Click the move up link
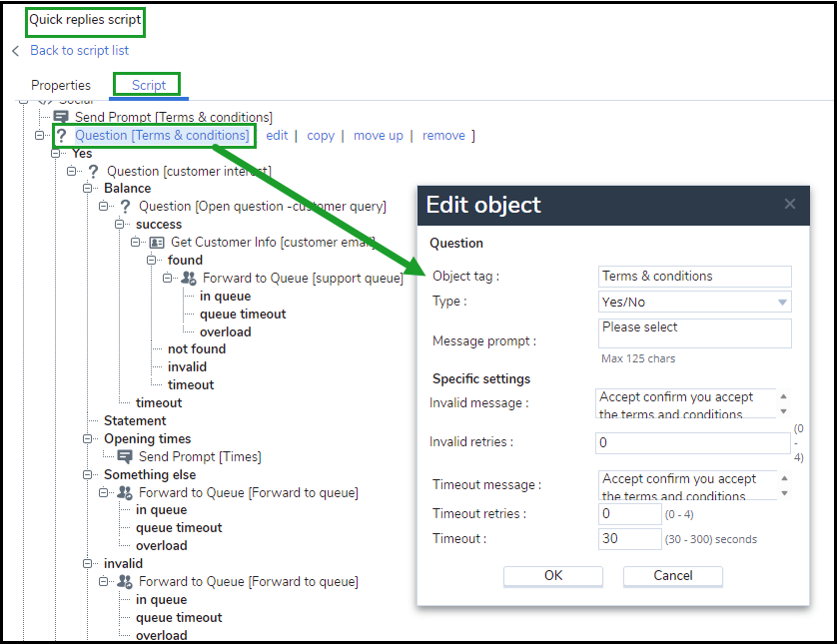This screenshot has width=837, height=644. point(378,136)
